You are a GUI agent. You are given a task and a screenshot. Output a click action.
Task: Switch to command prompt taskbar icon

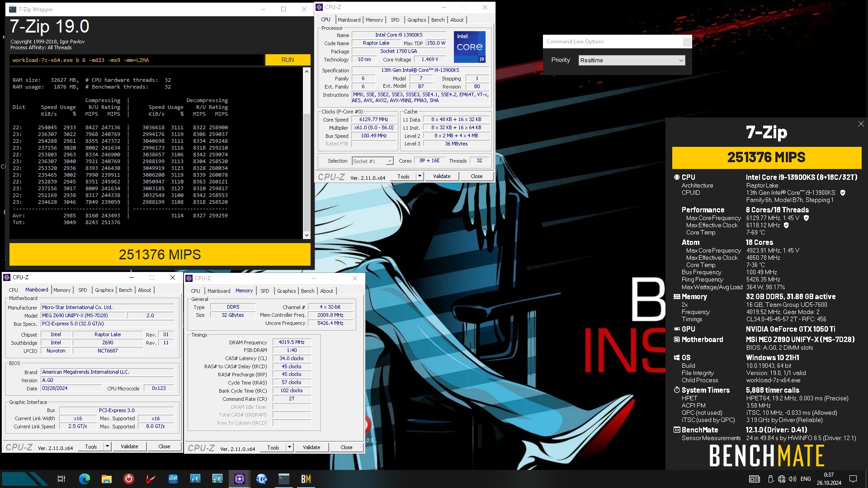(284, 479)
